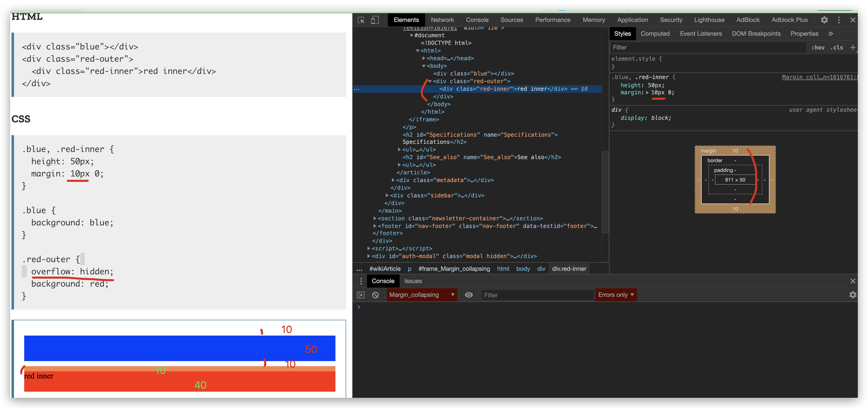This screenshot has height=408, width=868.
Task: Select the Specifications h2 node
Action: [x=480, y=138]
